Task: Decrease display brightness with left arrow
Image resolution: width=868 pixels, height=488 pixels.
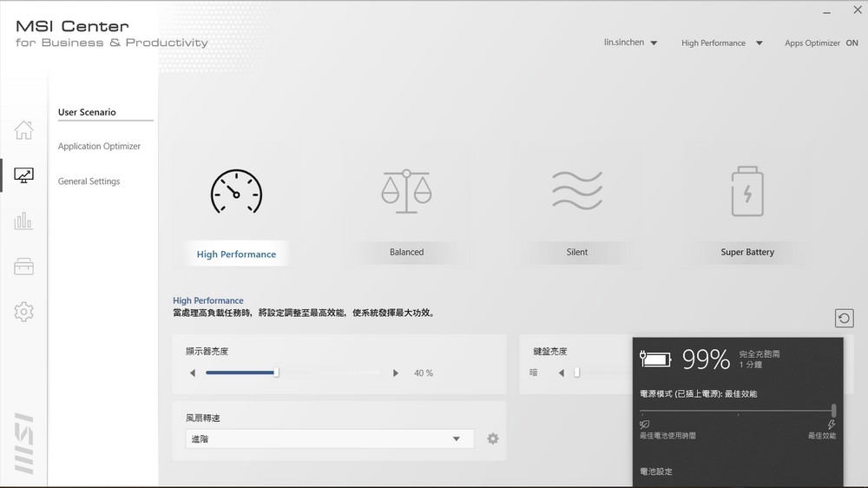Action: [193, 373]
